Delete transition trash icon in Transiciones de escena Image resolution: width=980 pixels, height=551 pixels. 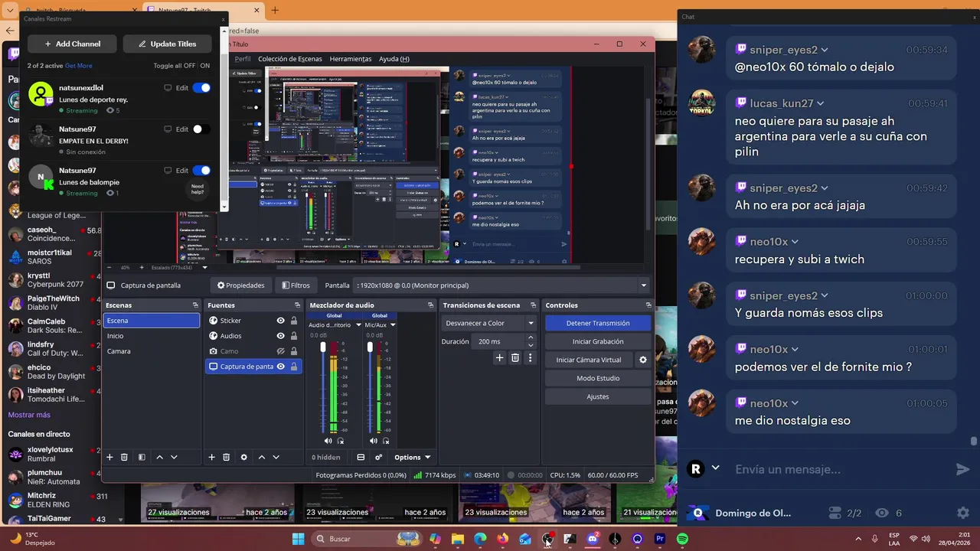(x=515, y=357)
